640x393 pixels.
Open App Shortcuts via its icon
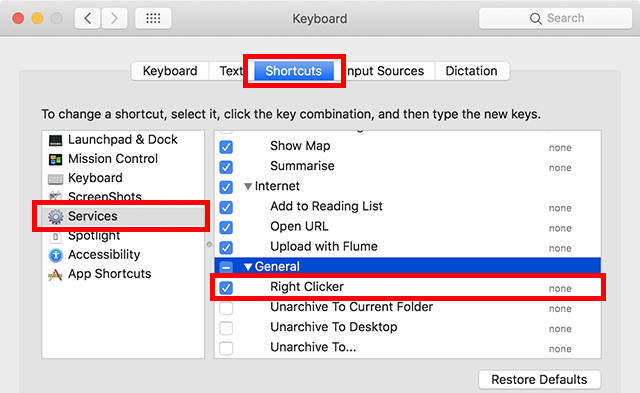click(56, 275)
